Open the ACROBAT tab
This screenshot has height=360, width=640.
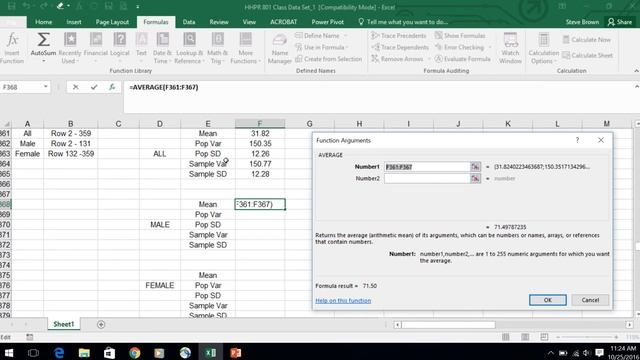click(283, 22)
